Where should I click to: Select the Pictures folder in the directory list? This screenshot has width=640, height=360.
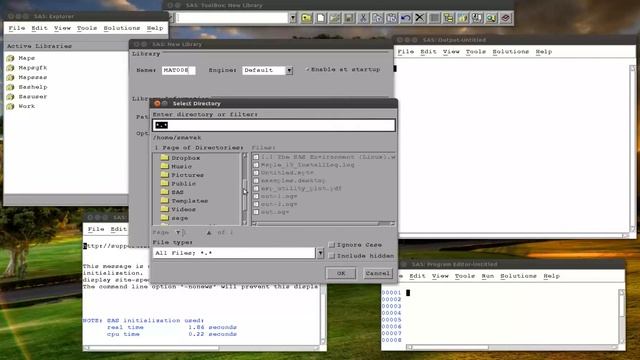(182, 175)
